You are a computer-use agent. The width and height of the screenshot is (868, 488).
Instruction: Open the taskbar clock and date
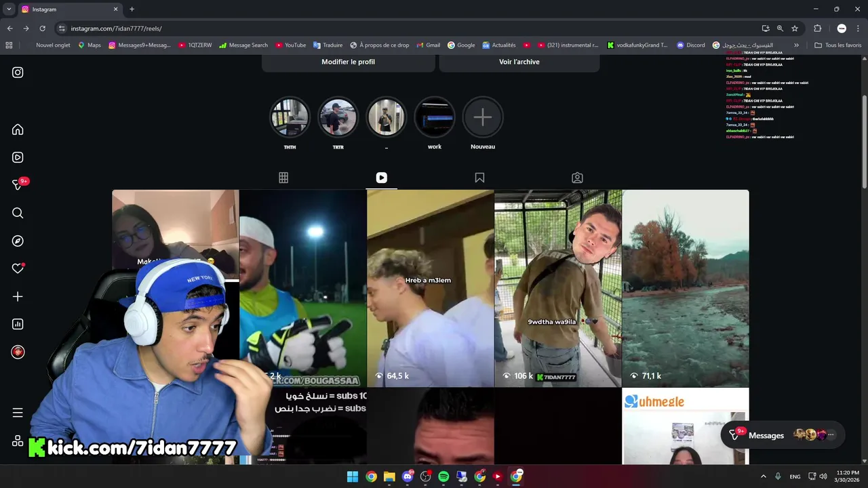pos(848,476)
